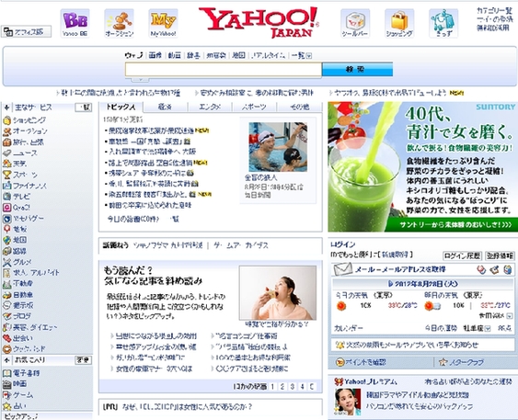Switch to the Economy news tab
The width and height of the screenshot is (518, 420).
click(x=166, y=107)
